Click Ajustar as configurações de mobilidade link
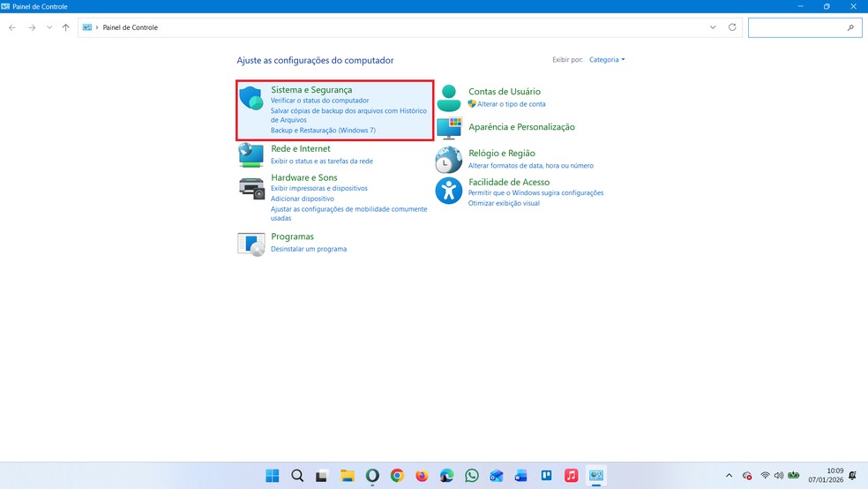This screenshot has height=489, width=868. tap(348, 214)
